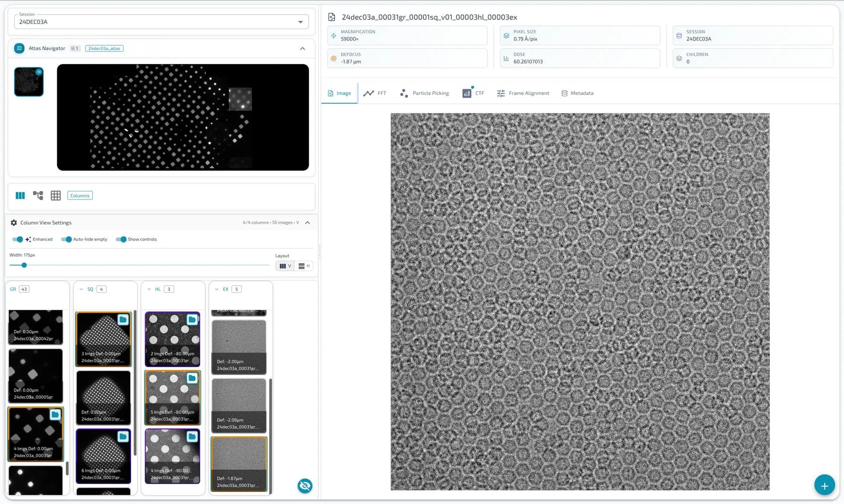
Task: Collapse Column View Settings with chevron
Action: (308, 223)
